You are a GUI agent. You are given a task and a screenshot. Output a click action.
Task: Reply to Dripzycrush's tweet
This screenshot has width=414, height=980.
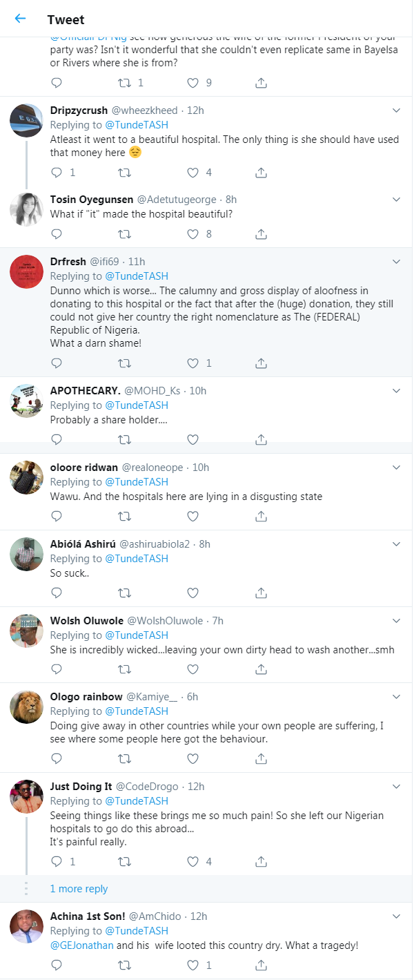point(56,172)
